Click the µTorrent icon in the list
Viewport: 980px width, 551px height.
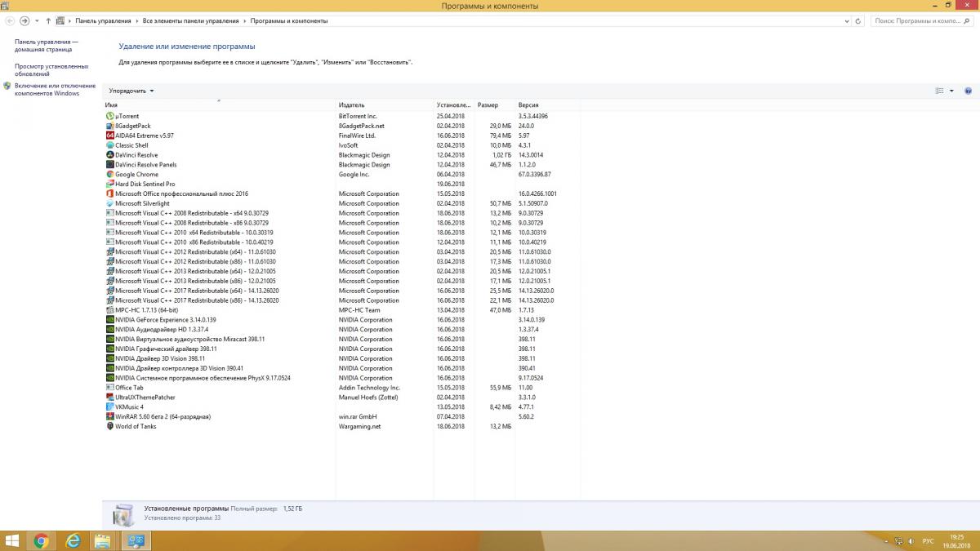(110, 116)
